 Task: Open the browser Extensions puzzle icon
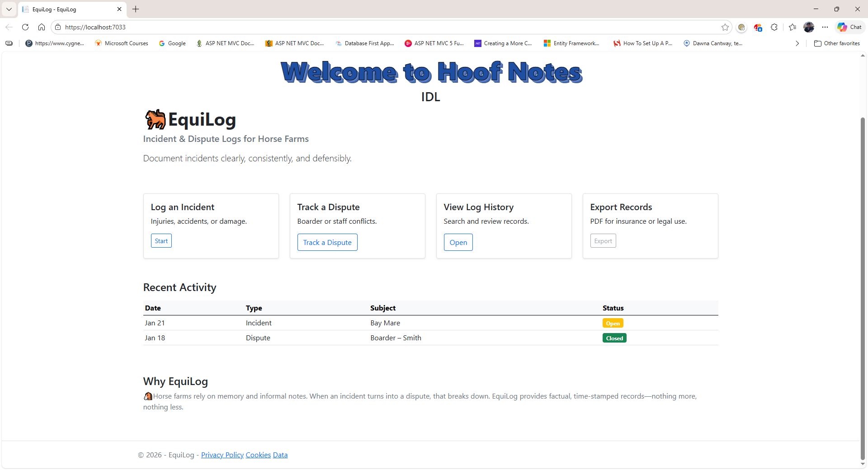(x=774, y=27)
